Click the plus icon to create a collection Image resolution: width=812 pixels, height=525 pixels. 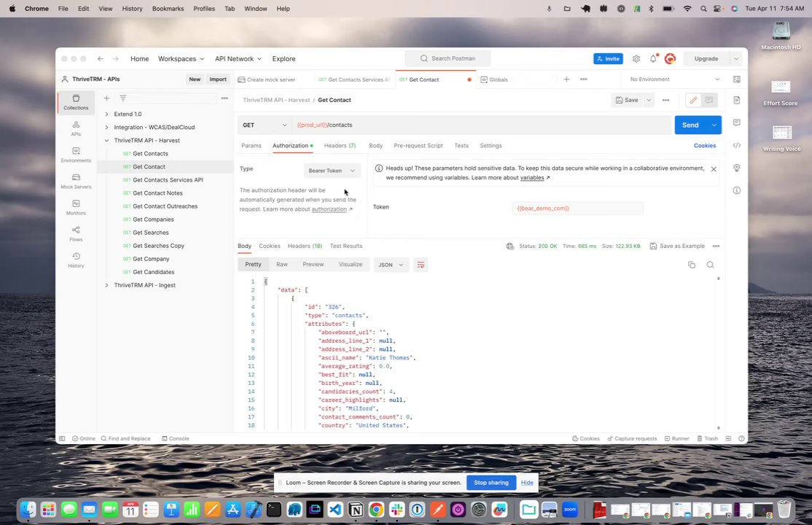[106, 98]
